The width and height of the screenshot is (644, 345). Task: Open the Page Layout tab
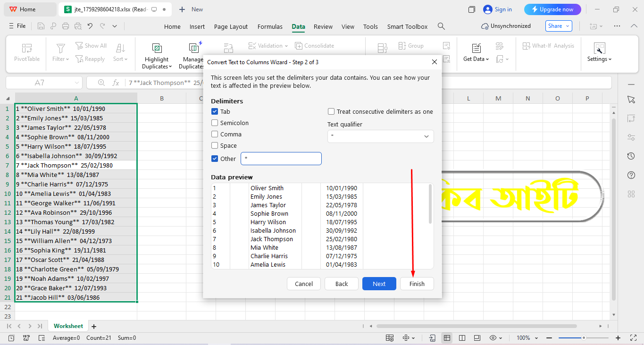(x=231, y=27)
